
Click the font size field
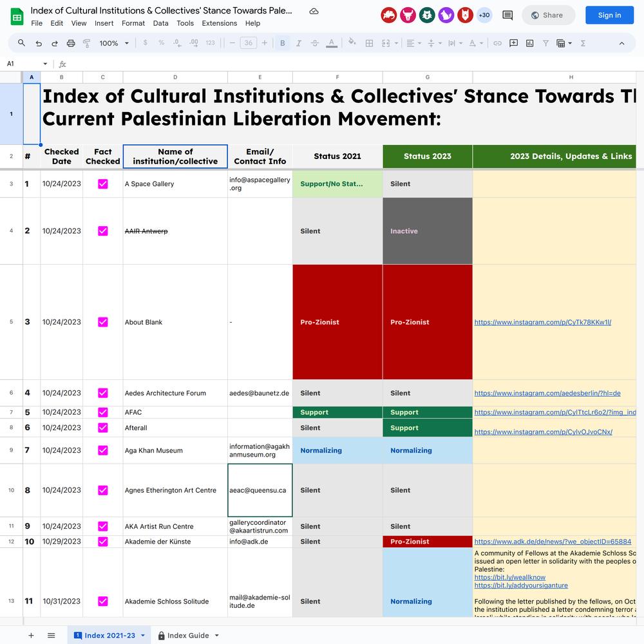[249, 43]
